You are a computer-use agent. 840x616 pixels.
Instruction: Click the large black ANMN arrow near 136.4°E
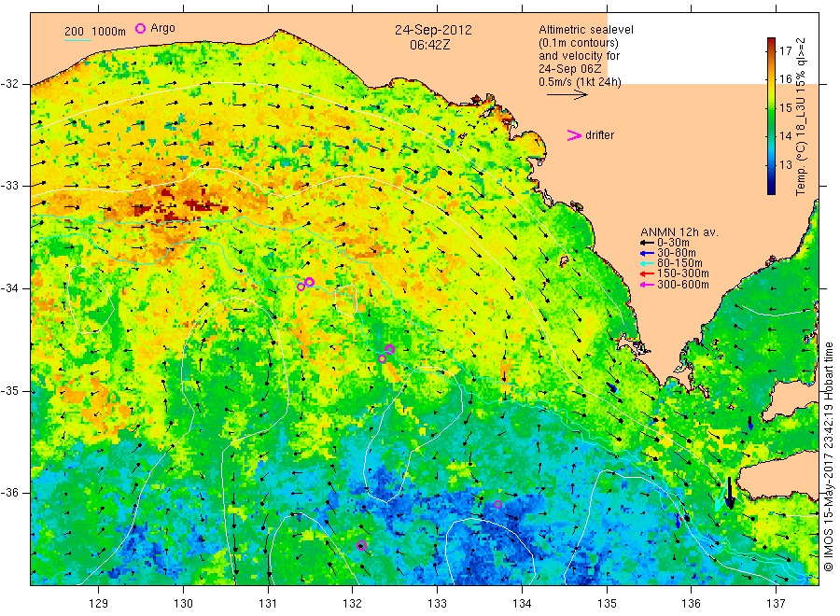tap(729, 493)
